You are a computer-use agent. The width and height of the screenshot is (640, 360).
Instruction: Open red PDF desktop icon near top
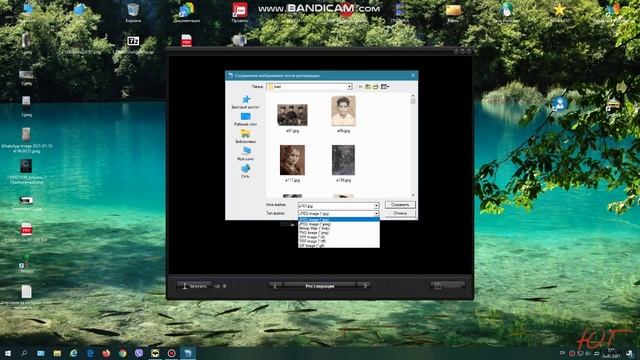tap(186, 40)
